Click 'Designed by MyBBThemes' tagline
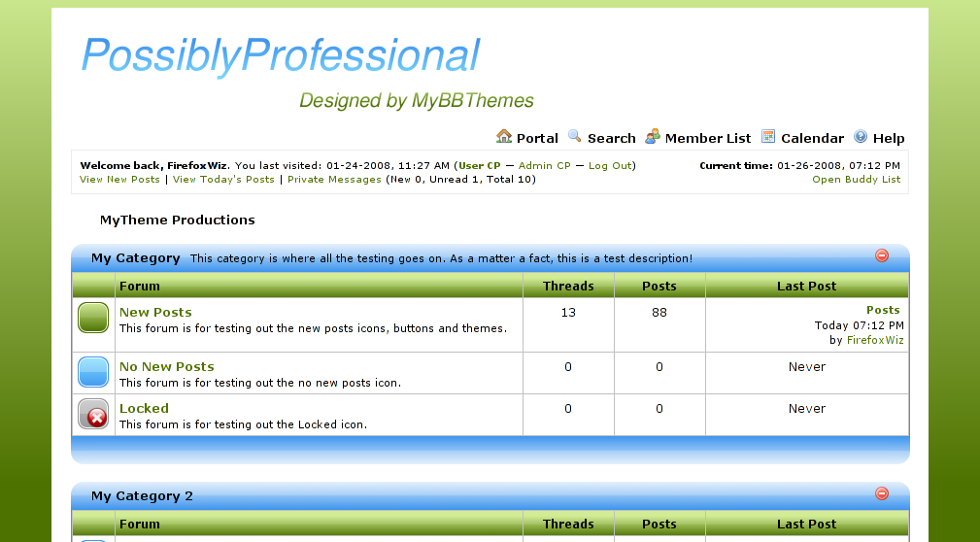 (x=417, y=100)
